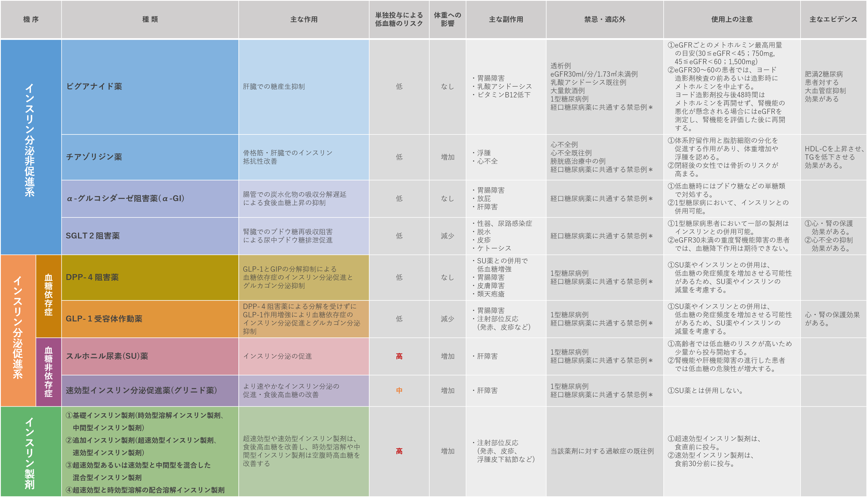Image resolution: width=868 pixels, height=499 pixels.
Task: Click the green インスリン製剤 category block
Action: point(30,452)
